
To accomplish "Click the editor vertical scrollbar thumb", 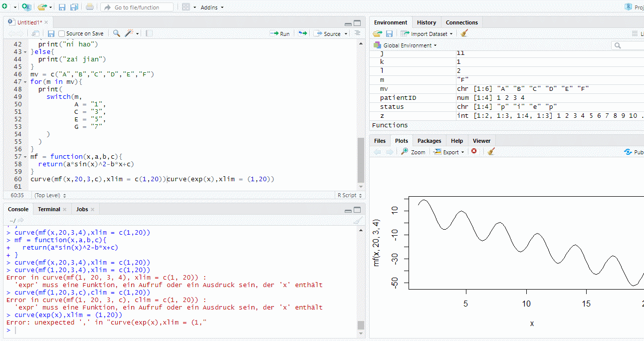I will (361, 160).
